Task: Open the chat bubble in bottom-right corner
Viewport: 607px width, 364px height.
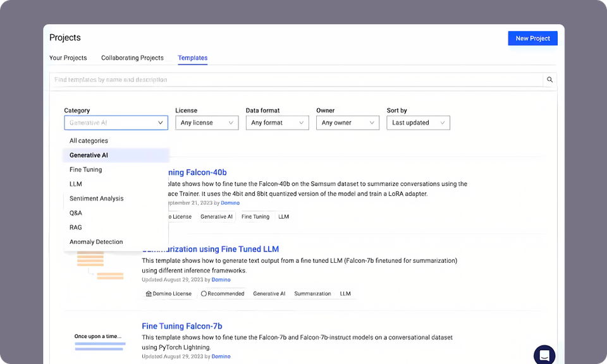Action: (544, 355)
